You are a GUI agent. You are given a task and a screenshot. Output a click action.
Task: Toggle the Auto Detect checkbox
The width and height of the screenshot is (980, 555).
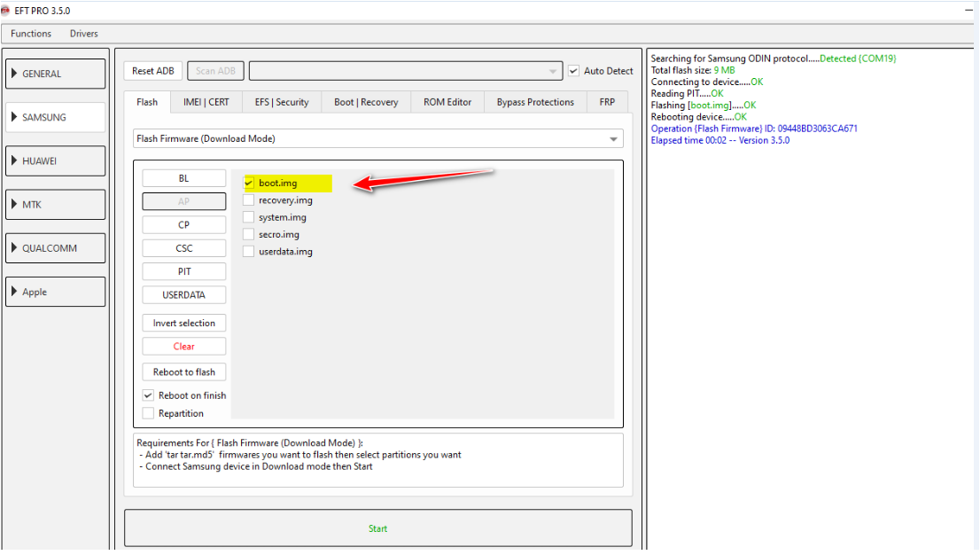pyautogui.click(x=574, y=71)
